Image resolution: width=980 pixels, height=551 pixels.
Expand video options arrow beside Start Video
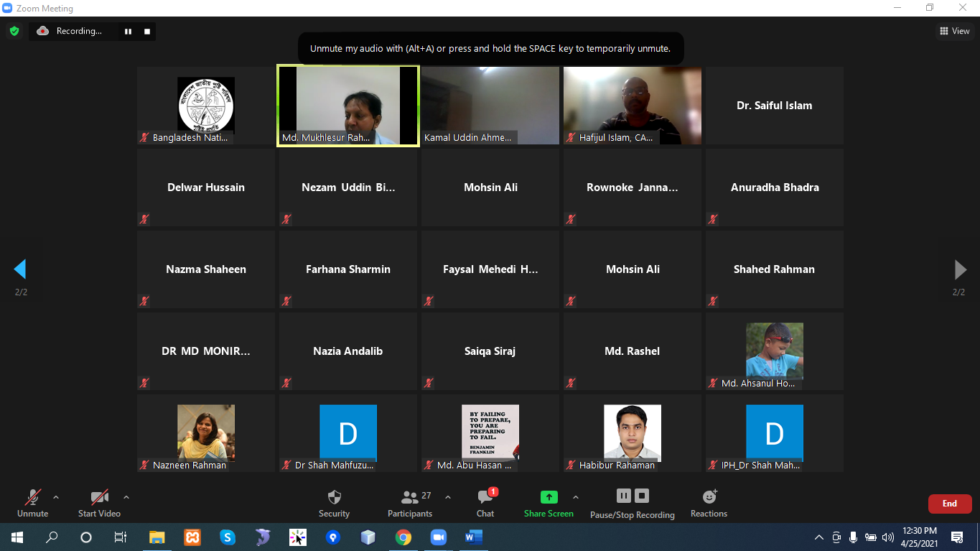click(126, 497)
